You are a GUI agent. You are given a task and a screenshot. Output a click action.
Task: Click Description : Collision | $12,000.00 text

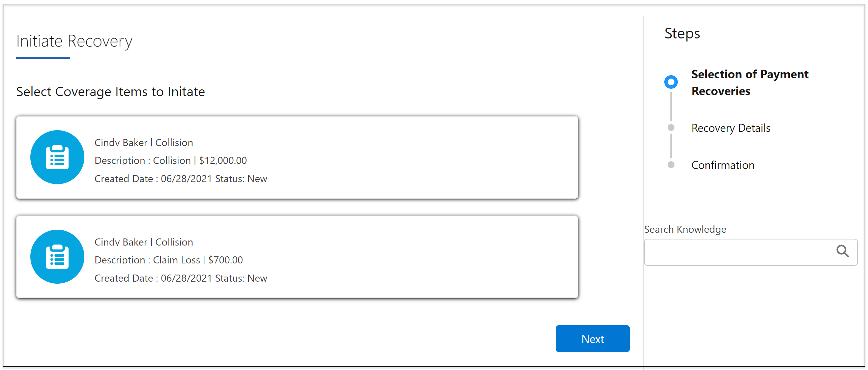click(171, 161)
